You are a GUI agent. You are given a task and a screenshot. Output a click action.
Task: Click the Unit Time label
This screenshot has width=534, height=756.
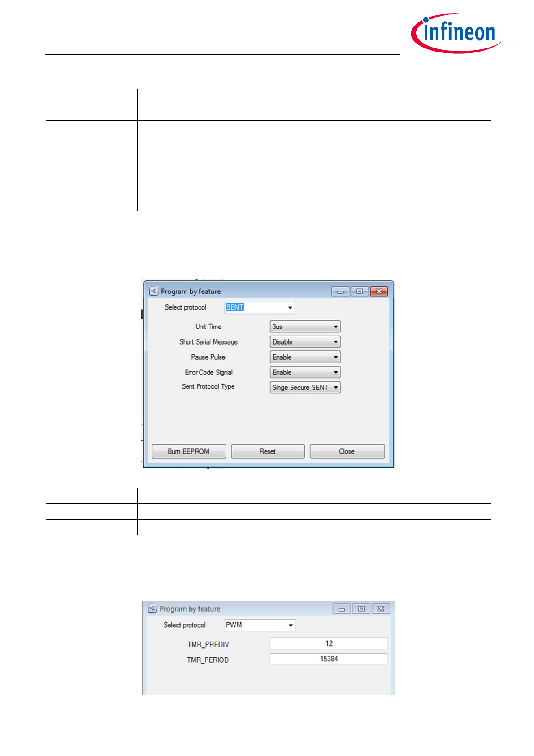point(208,327)
